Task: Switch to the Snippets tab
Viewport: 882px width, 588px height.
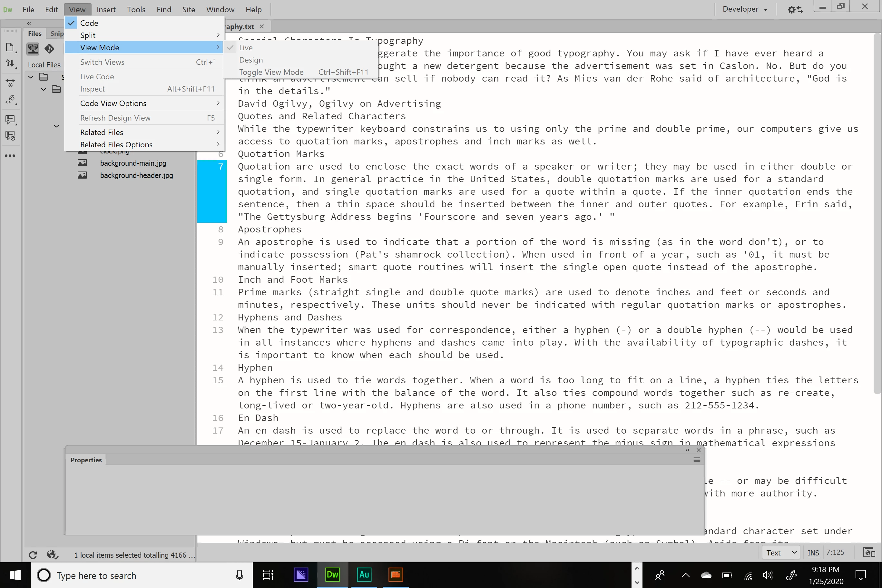Action: [57, 34]
